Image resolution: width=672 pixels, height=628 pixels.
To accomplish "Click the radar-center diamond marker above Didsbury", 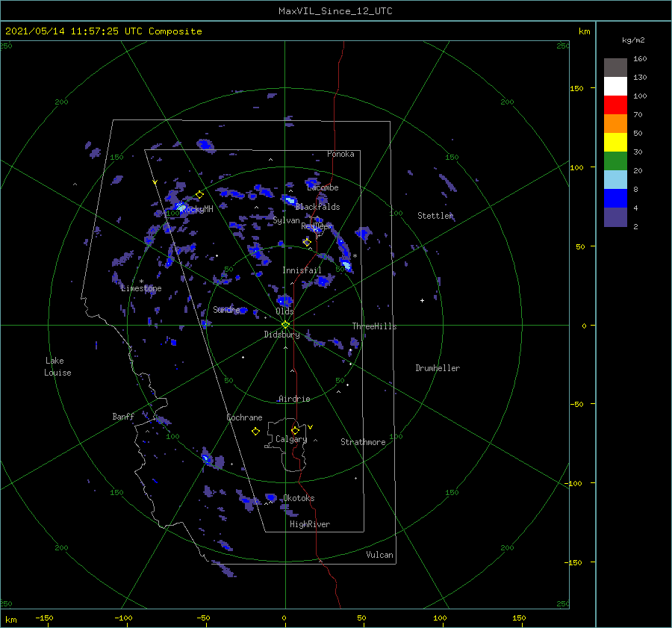I will (285, 325).
